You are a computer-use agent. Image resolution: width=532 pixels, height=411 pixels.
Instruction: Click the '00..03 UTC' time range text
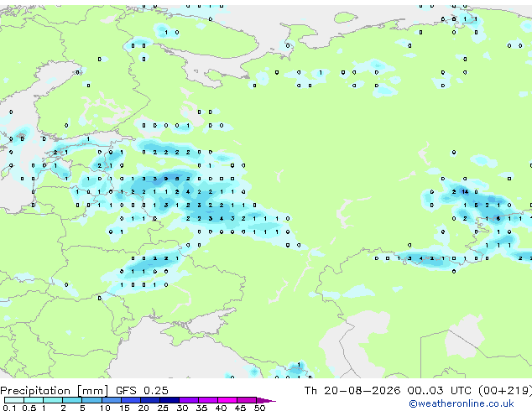(440, 390)
